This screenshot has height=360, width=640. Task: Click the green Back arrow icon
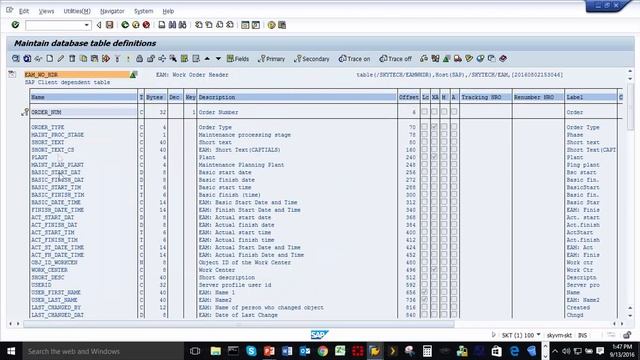click(125, 25)
